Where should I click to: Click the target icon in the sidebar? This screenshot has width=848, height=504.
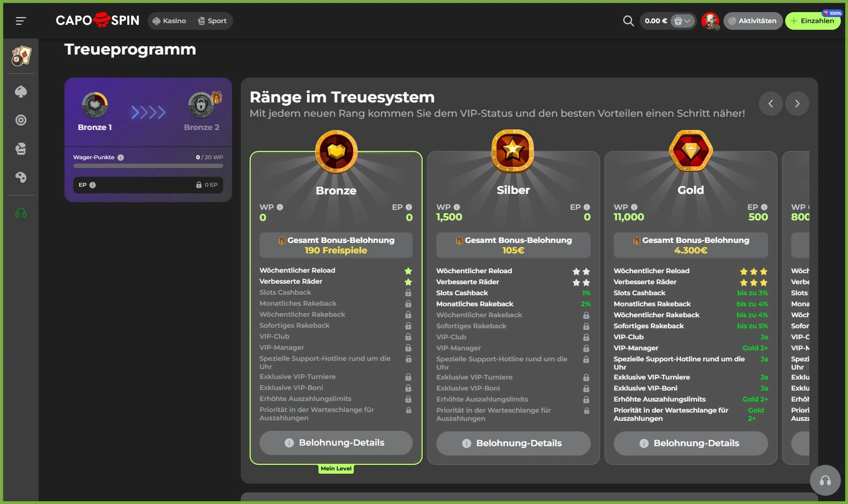(21, 120)
